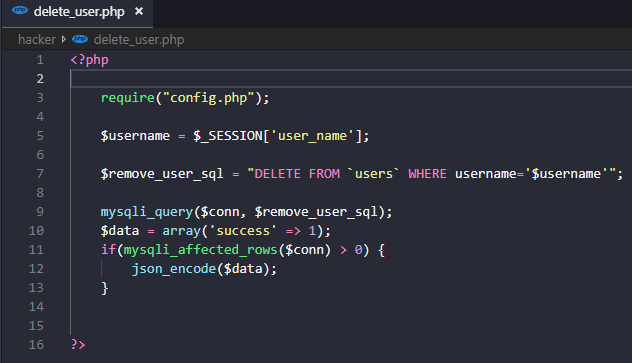Click line number 11 in gutter
632x363 pixels.
36,250
